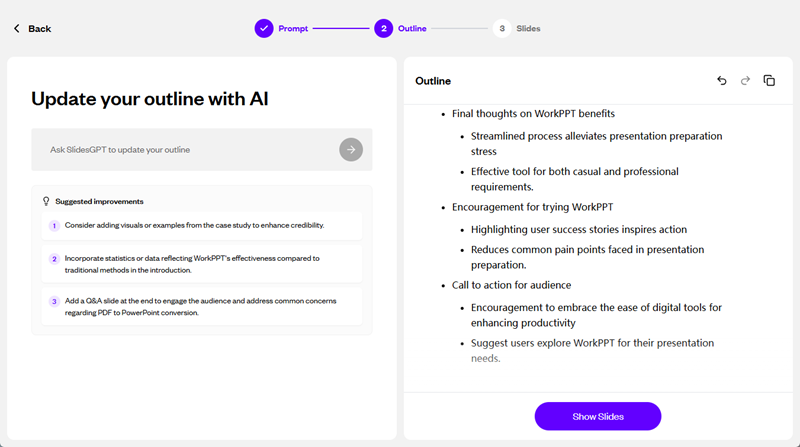This screenshot has width=800, height=447.
Task: Click the Back button text
Action: (x=40, y=29)
